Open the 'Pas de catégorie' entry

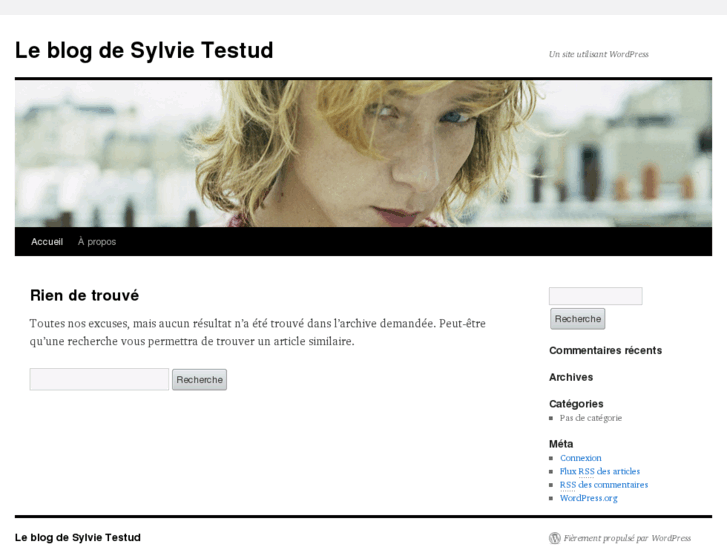point(591,418)
